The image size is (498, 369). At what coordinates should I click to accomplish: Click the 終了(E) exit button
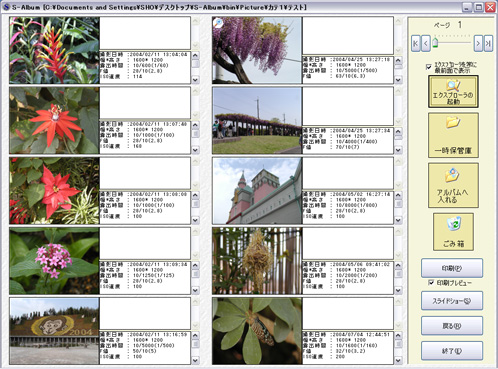452,351
